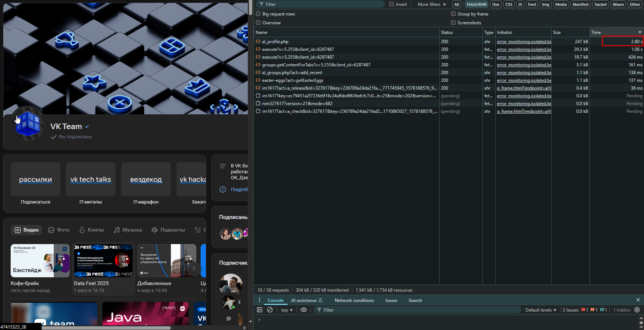Enable Group by frame checkbox
The height and width of the screenshot is (330, 644).
coord(453,14)
